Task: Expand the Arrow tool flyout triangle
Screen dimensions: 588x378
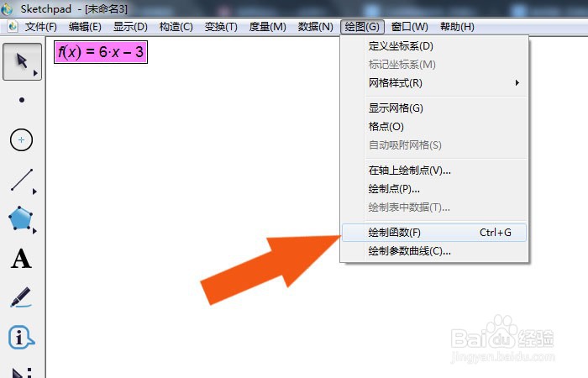Action: (35, 73)
